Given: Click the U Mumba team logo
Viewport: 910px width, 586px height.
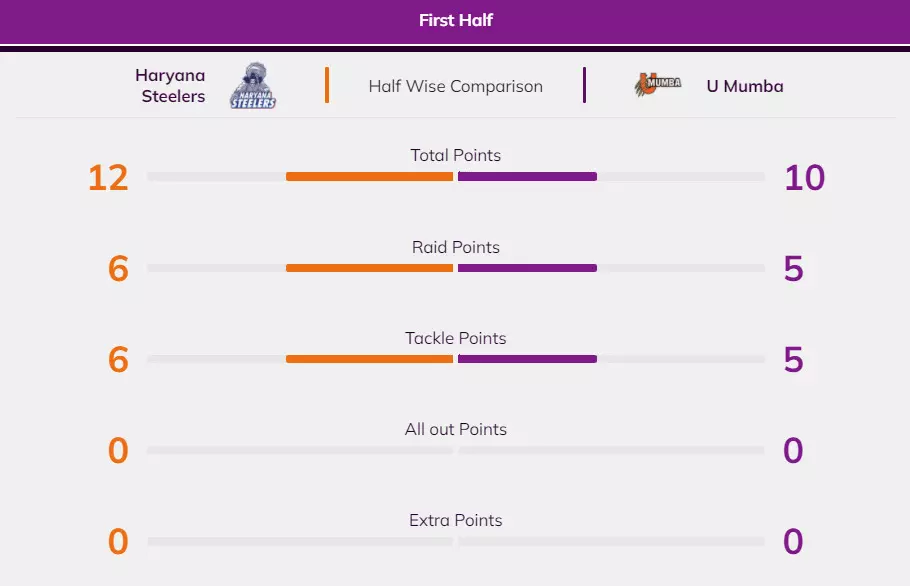Looking at the screenshot, I should 658,85.
